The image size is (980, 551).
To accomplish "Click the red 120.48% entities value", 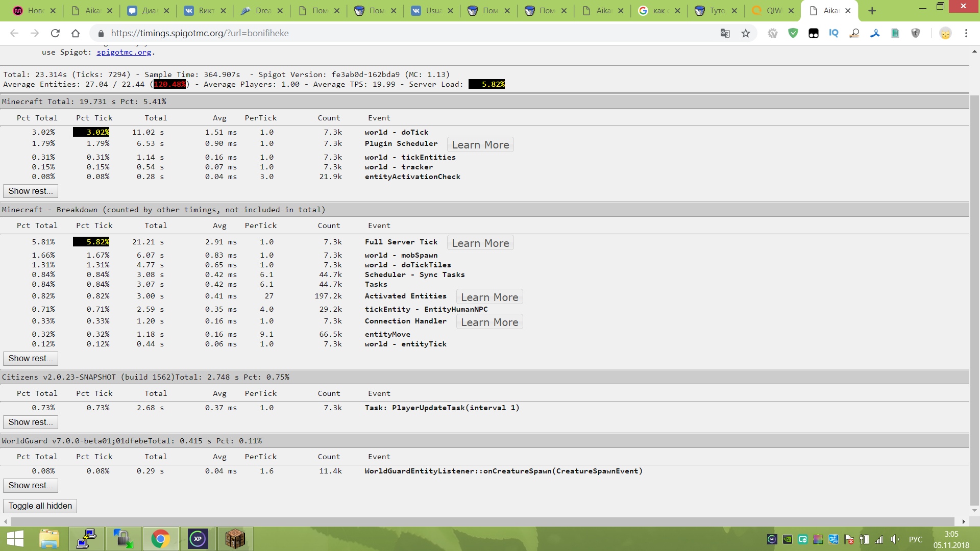I will (x=170, y=84).
